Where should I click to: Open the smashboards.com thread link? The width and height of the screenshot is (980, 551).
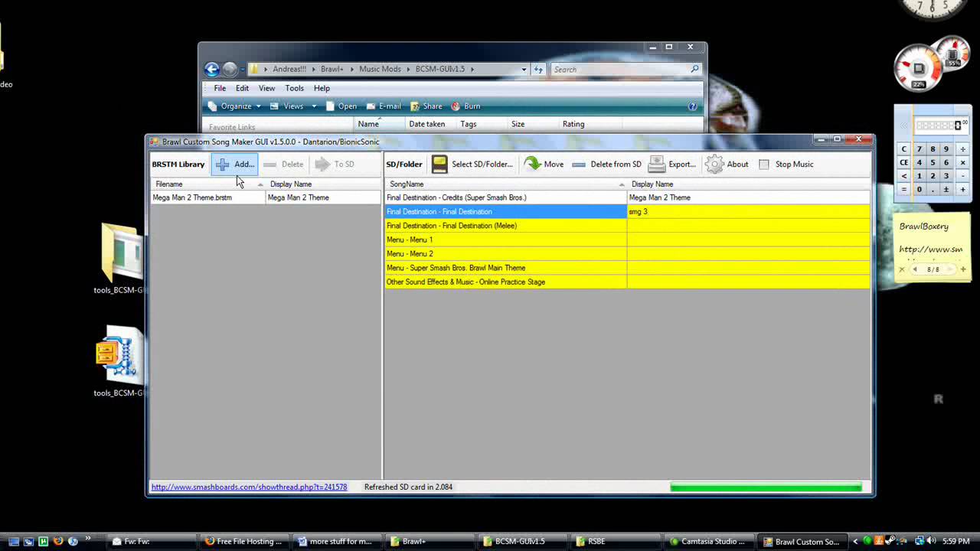click(x=249, y=487)
